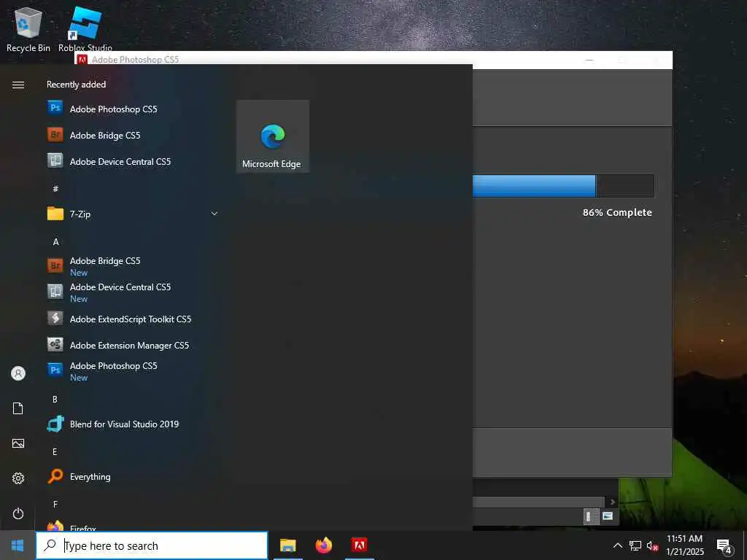The width and height of the screenshot is (747, 560).
Task: Open Firefox from the app list
Action: (133, 526)
